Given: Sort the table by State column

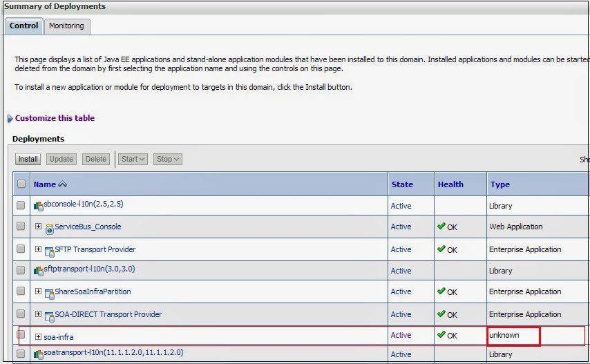Looking at the screenshot, I should (402, 184).
